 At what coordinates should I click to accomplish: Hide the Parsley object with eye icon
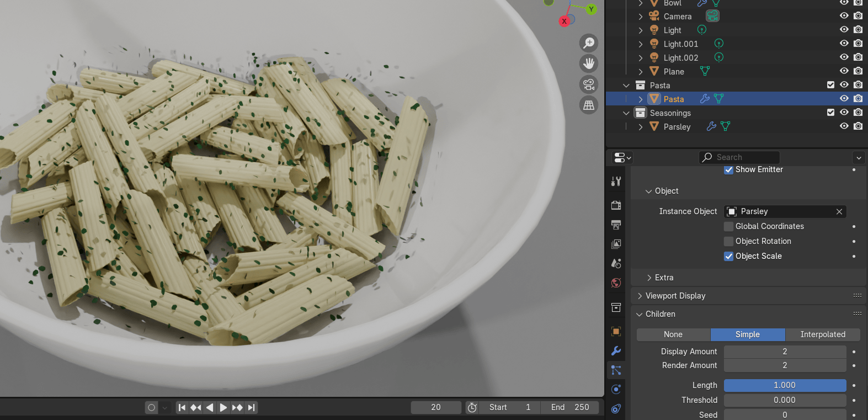pos(844,126)
